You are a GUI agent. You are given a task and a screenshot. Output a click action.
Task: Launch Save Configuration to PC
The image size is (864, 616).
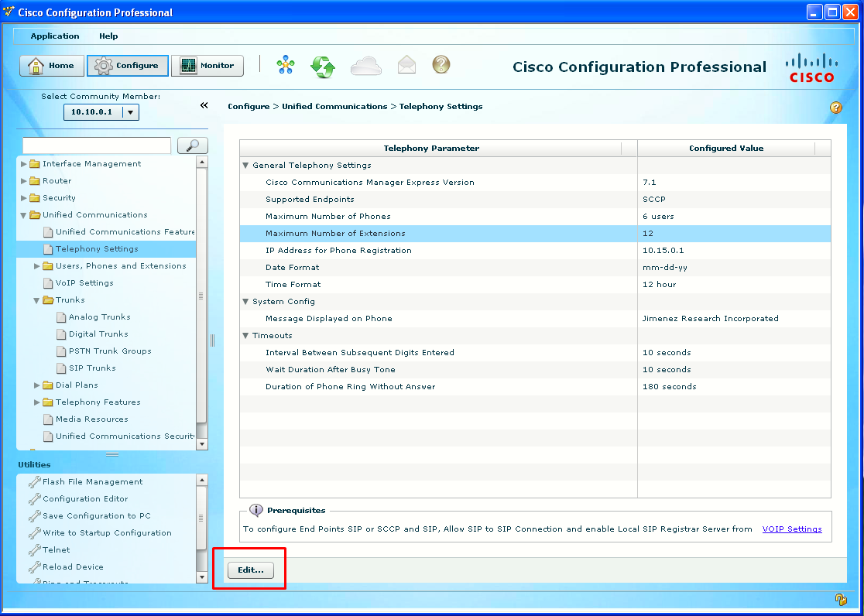pyautogui.click(x=97, y=515)
